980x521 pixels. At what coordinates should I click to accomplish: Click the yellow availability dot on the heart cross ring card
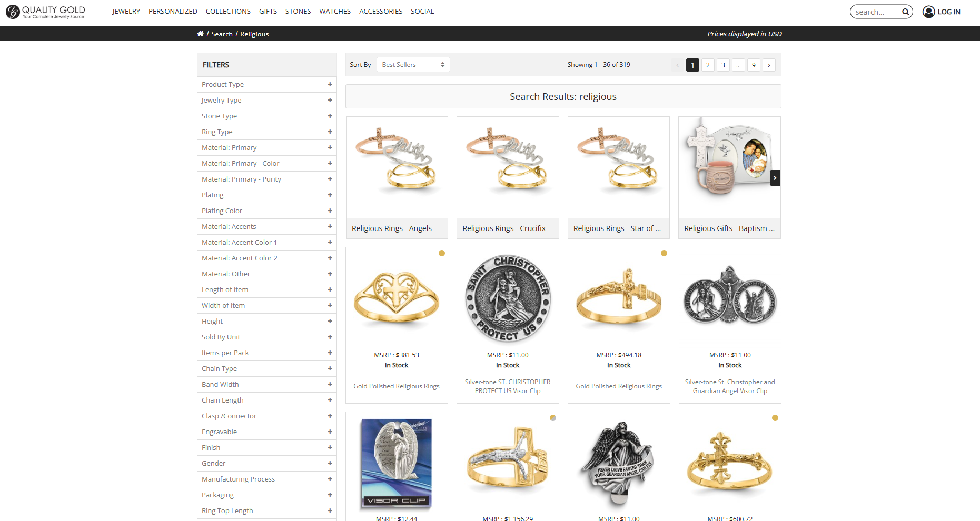(x=442, y=253)
